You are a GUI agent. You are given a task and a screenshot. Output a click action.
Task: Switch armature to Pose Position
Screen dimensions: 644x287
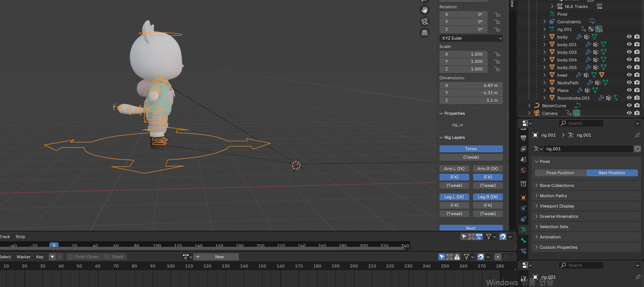pos(560,173)
